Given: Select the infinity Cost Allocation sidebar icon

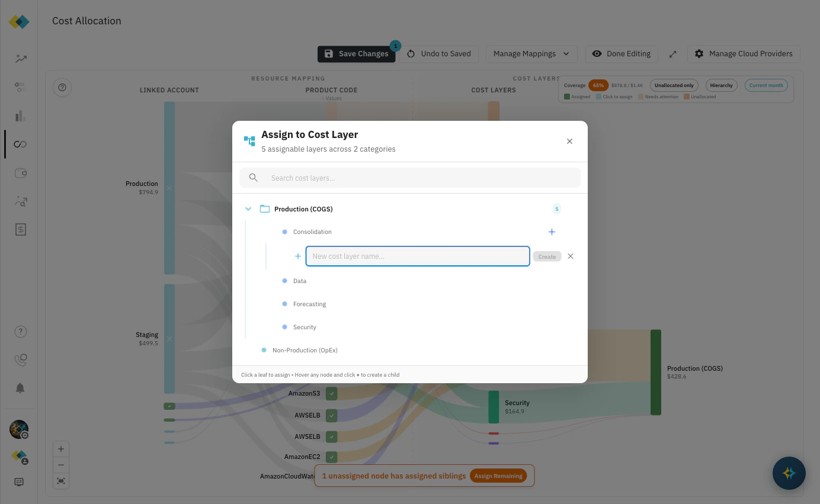Looking at the screenshot, I should click(x=21, y=145).
